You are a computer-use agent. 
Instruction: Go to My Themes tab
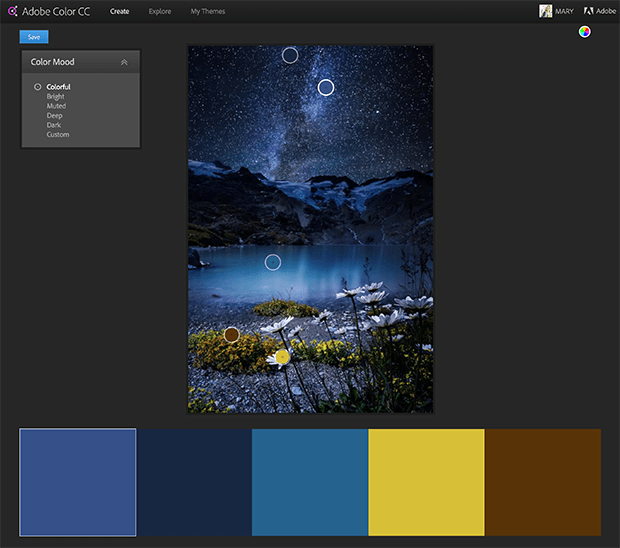tap(208, 11)
